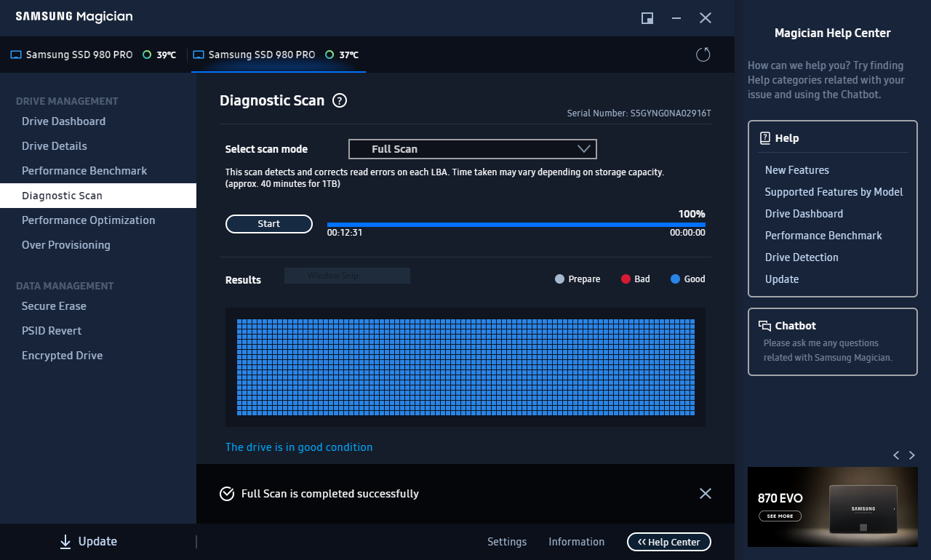
Task: Open Update help topic
Action: coord(782,279)
